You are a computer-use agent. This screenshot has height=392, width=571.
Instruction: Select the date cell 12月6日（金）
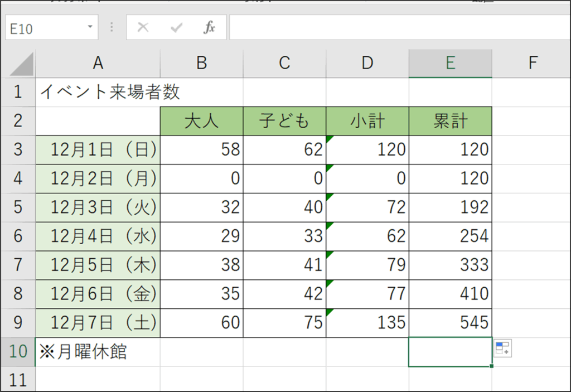[x=98, y=294]
